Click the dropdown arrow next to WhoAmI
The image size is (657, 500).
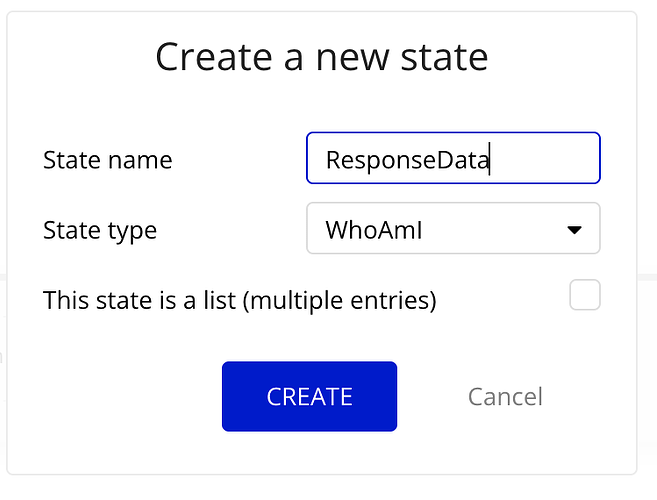574,230
